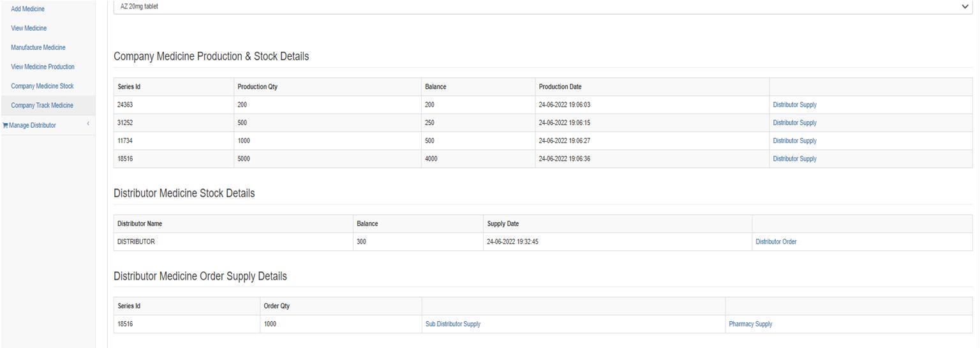Select Company Track Medicine in the sidebar
This screenshot has height=348, width=980.
coord(42,105)
